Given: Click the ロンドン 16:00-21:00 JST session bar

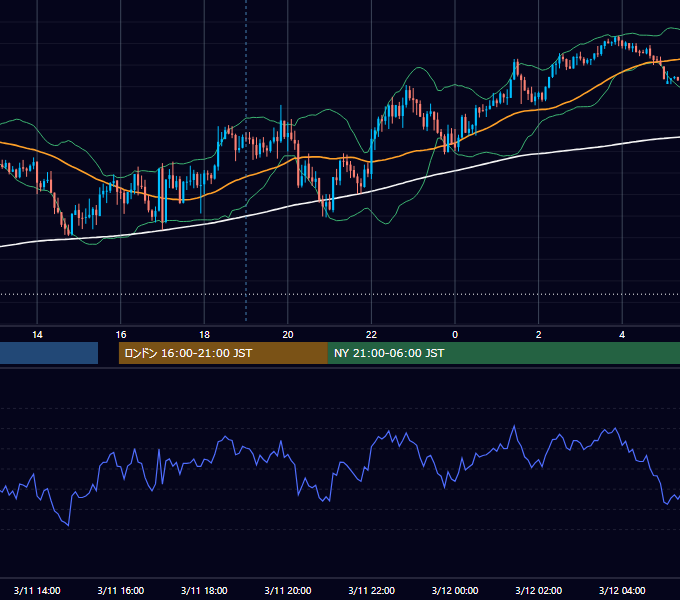Looking at the screenshot, I should (223, 353).
